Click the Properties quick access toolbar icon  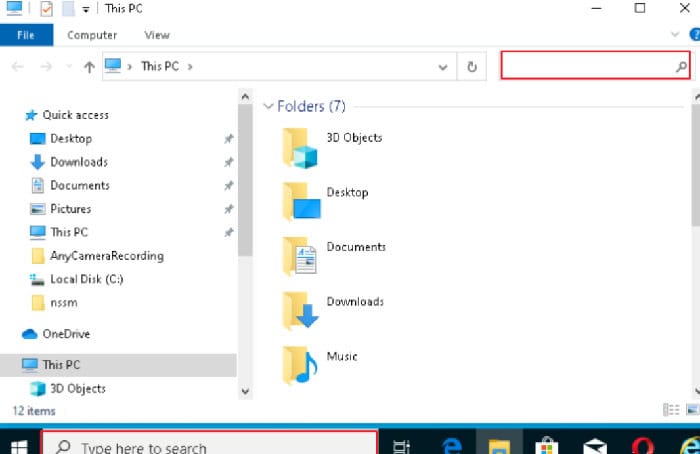[46, 8]
